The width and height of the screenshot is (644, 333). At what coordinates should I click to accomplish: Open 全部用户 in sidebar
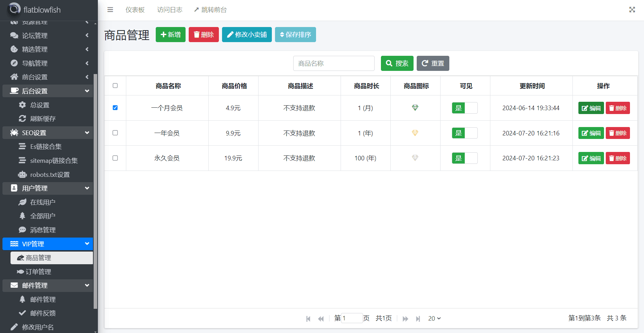(48, 216)
